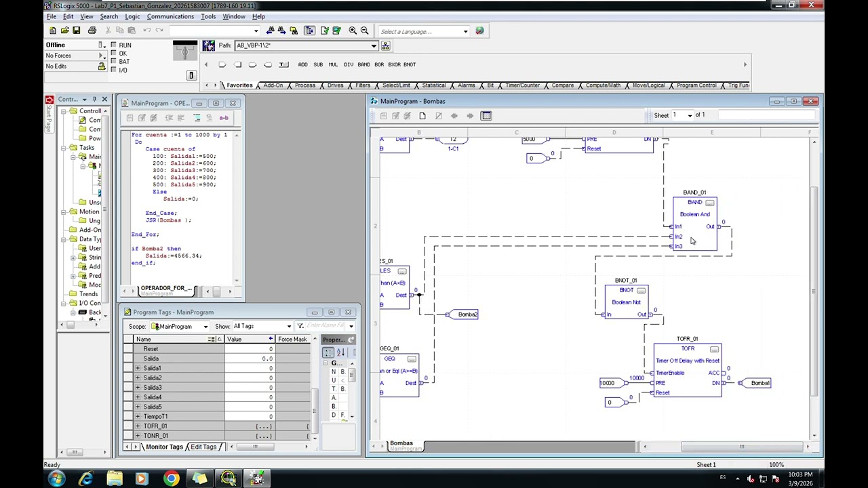868x488 pixels.
Task: Open Internet Explorer from the taskbar
Action: 86,479
